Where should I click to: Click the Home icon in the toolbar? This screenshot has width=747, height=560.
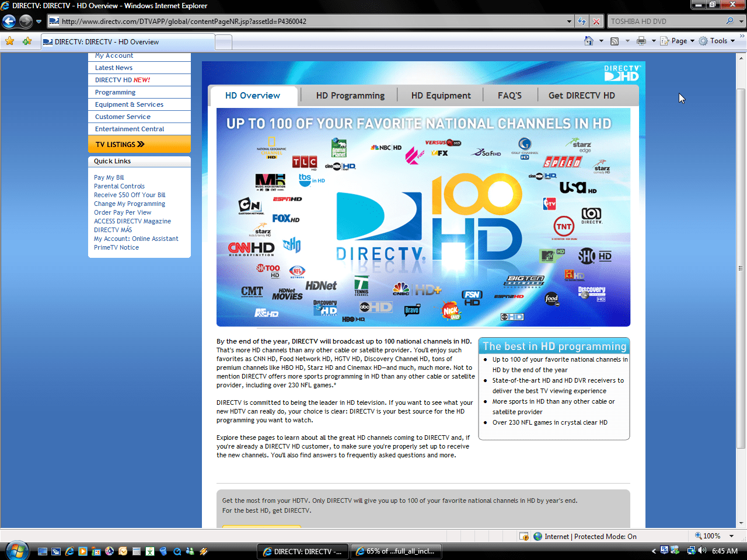click(x=589, y=41)
